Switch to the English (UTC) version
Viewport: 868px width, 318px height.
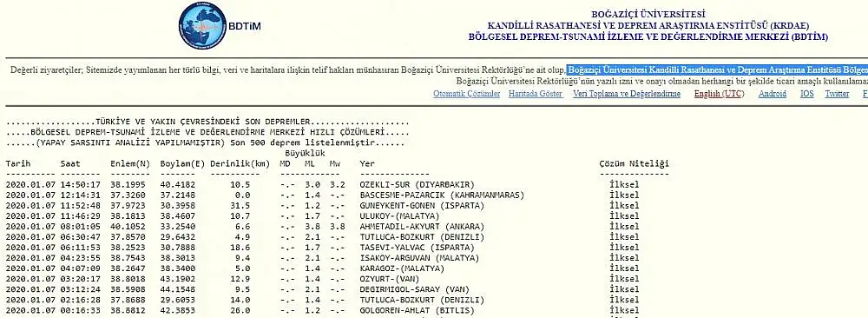pyautogui.click(x=719, y=94)
